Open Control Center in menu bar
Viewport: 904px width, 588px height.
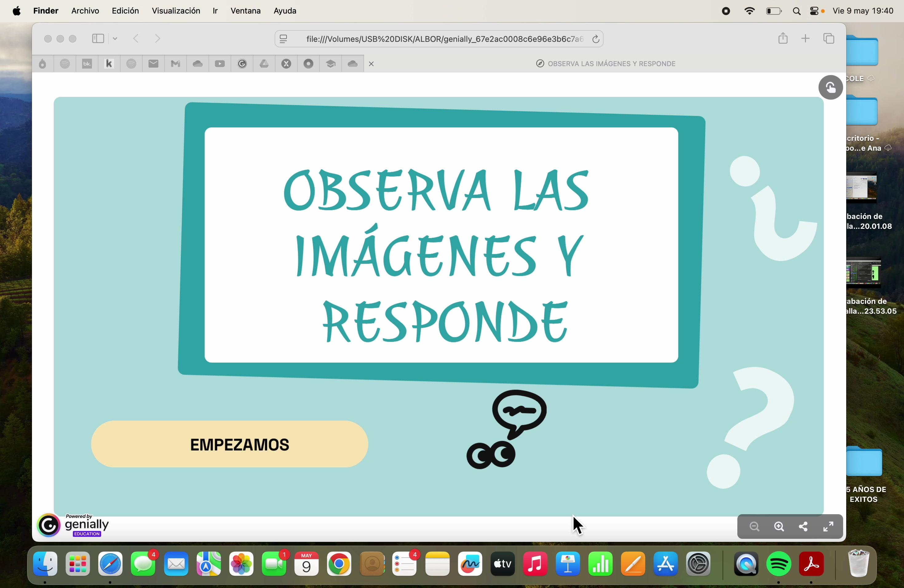(x=814, y=11)
